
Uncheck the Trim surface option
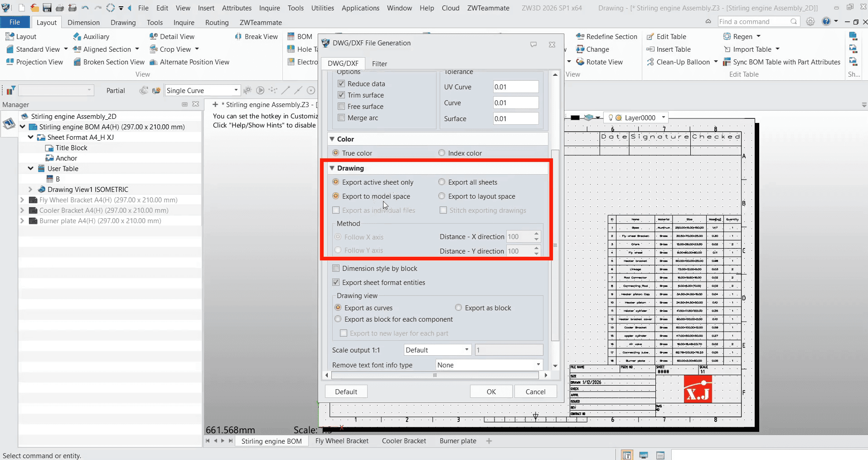pos(341,95)
